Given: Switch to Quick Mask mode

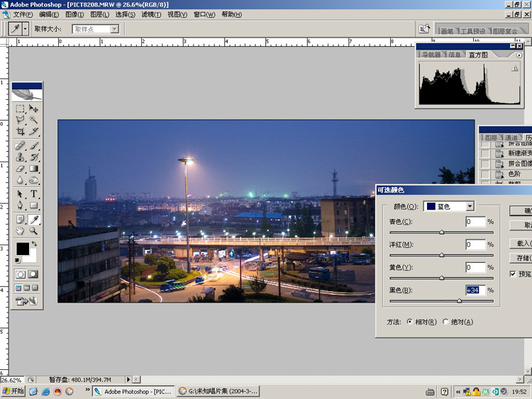Looking at the screenshot, I should pos(33,274).
